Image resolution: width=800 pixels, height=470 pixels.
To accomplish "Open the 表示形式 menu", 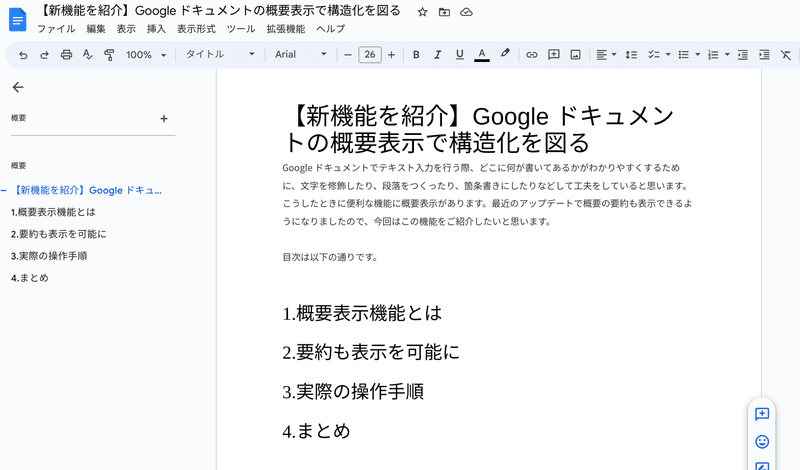I will (196, 29).
